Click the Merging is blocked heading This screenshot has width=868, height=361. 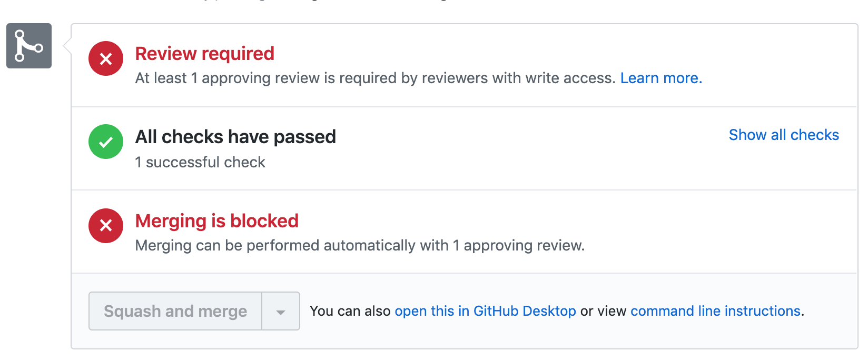[x=217, y=220]
